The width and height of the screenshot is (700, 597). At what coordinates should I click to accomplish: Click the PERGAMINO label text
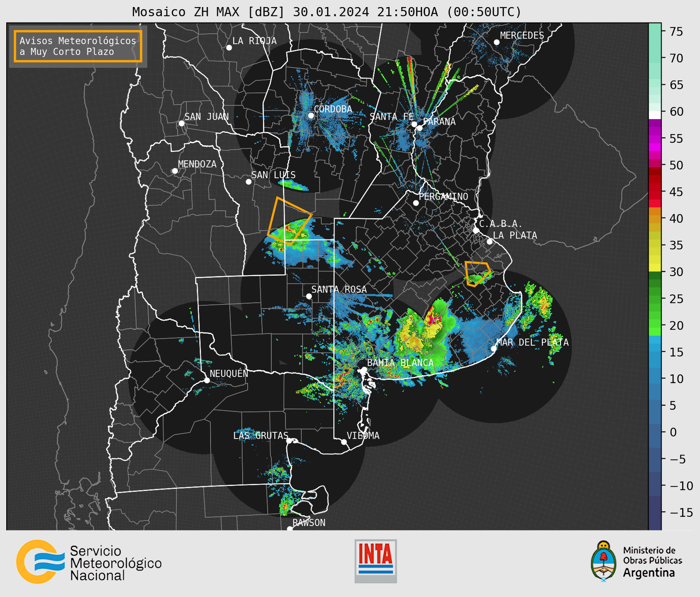tap(443, 196)
